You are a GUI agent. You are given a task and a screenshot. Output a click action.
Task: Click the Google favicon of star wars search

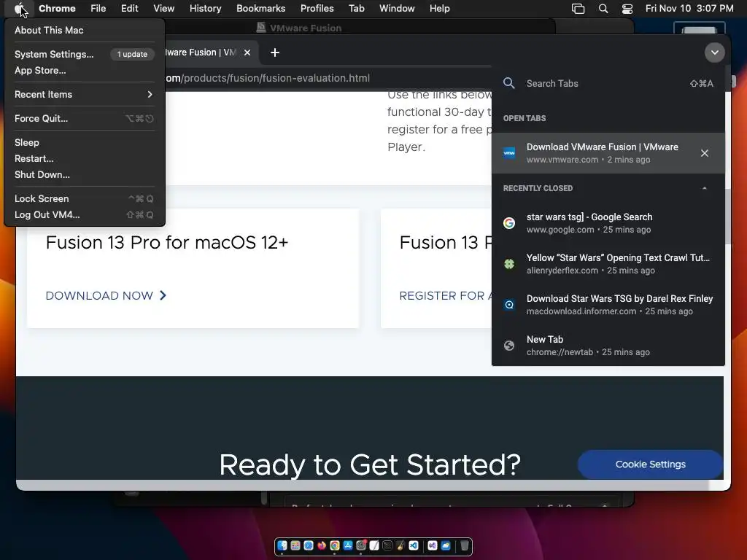point(509,223)
